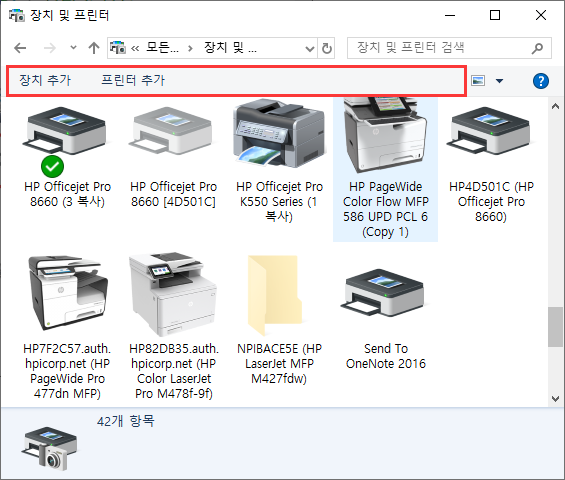Click 프린터 추가 in the command bar
Screen dimensions: 565x480
(x=133, y=80)
